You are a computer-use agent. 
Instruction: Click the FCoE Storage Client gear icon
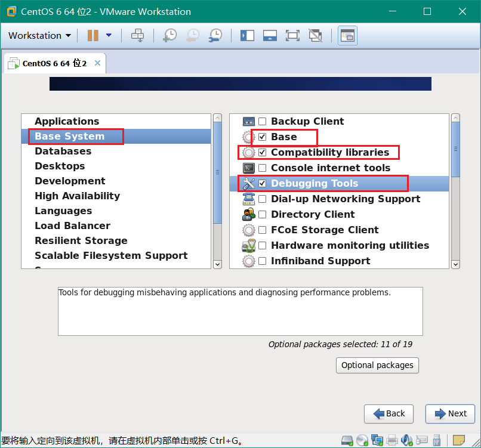click(249, 230)
